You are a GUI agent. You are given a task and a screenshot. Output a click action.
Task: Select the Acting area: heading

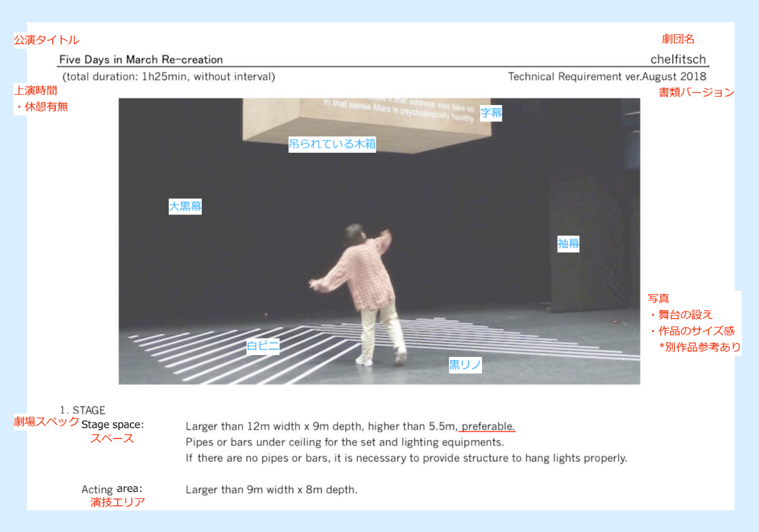111,489
